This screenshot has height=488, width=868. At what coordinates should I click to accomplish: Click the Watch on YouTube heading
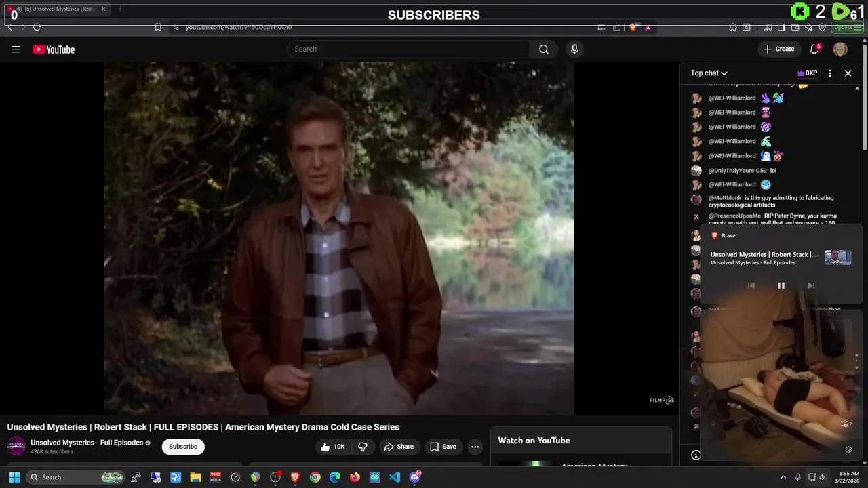point(534,441)
